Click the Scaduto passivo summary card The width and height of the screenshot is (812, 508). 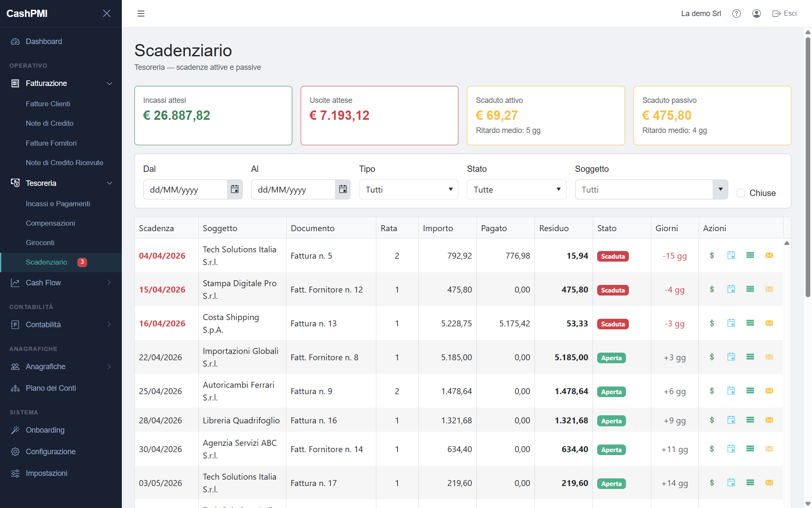(712, 116)
